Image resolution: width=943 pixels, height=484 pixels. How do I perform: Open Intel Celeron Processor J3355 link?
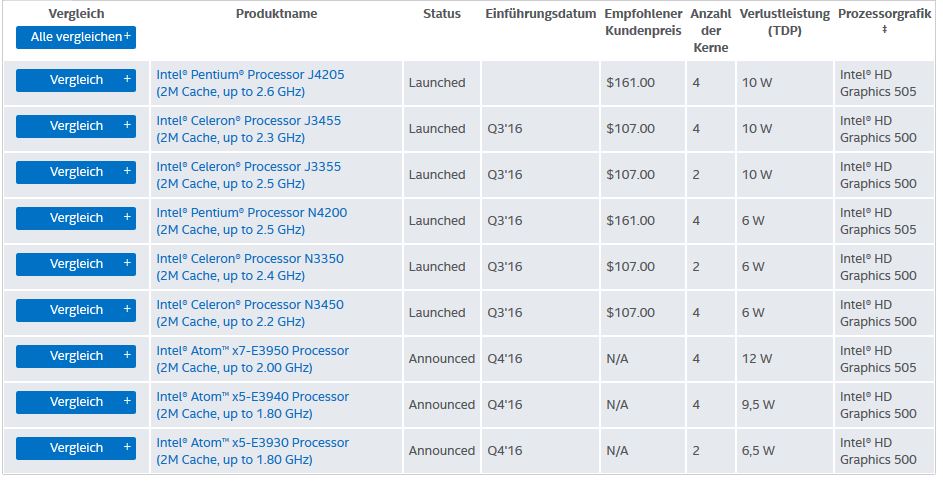[248, 167]
